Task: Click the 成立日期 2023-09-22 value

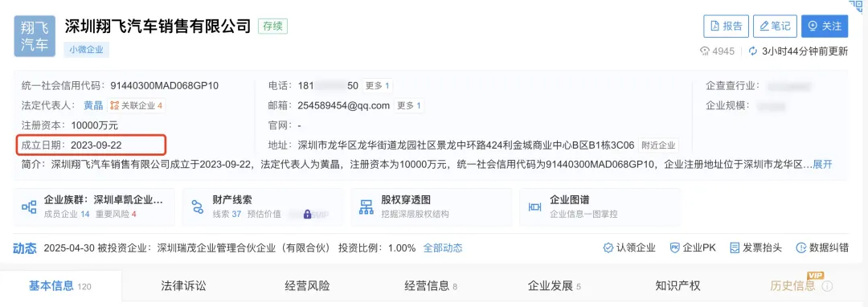Action: (96, 145)
